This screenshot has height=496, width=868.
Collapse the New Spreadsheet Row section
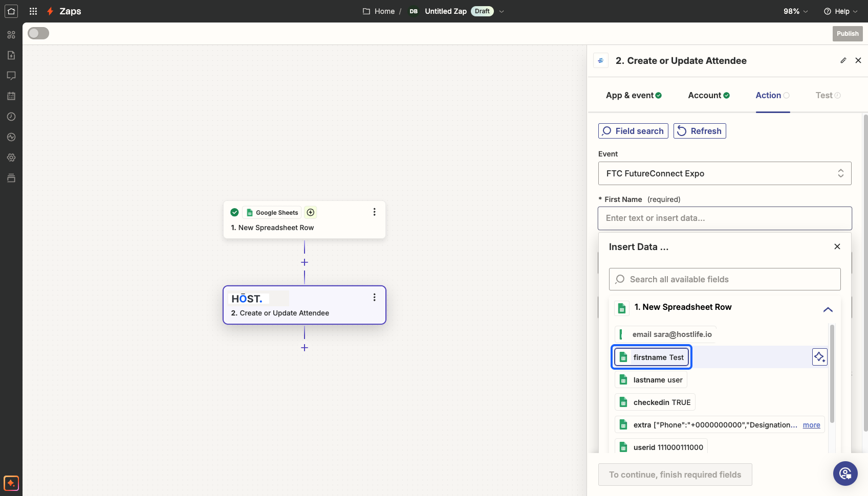828,309
